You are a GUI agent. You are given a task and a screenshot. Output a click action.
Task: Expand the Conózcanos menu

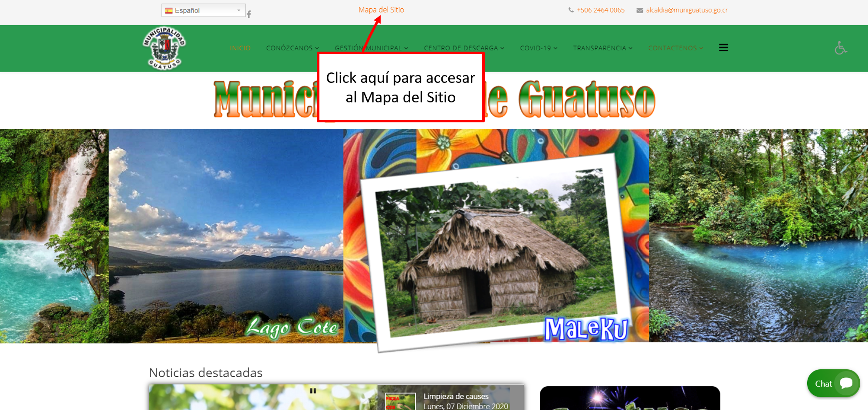(293, 48)
